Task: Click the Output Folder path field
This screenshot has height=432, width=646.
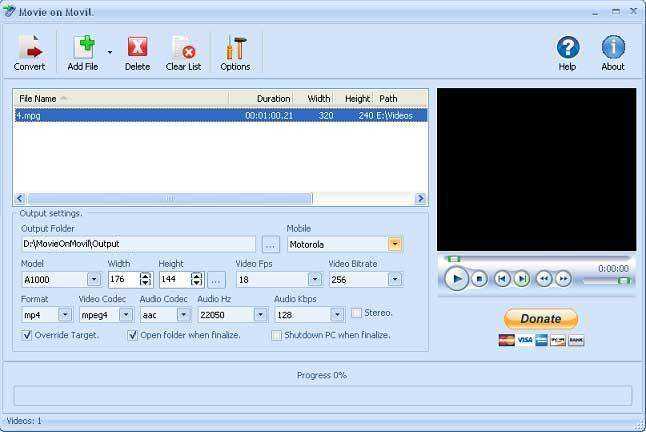Action: tap(138, 244)
